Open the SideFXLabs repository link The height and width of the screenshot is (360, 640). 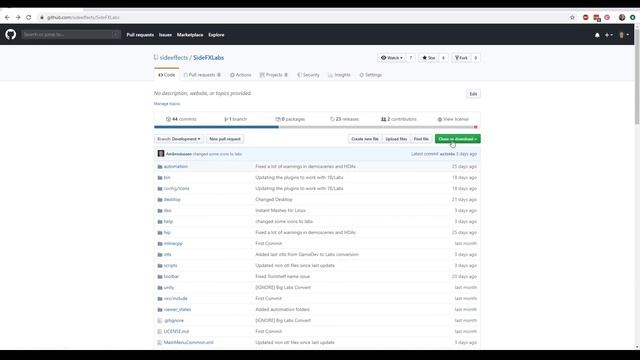[x=208, y=58]
